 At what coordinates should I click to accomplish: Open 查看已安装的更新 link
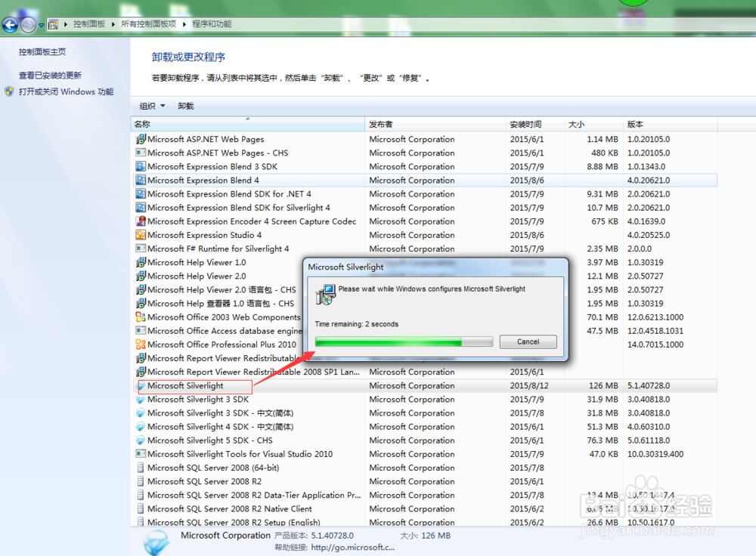(x=50, y=75)
